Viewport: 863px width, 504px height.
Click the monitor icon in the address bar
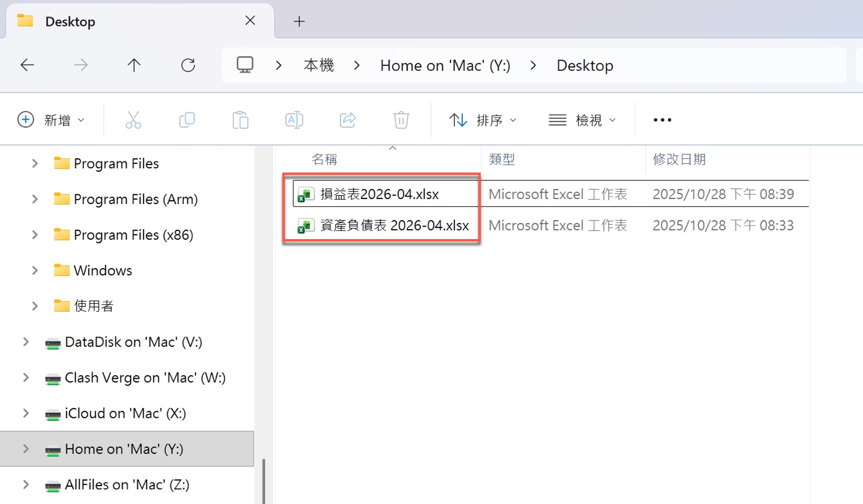pos(245,65)
